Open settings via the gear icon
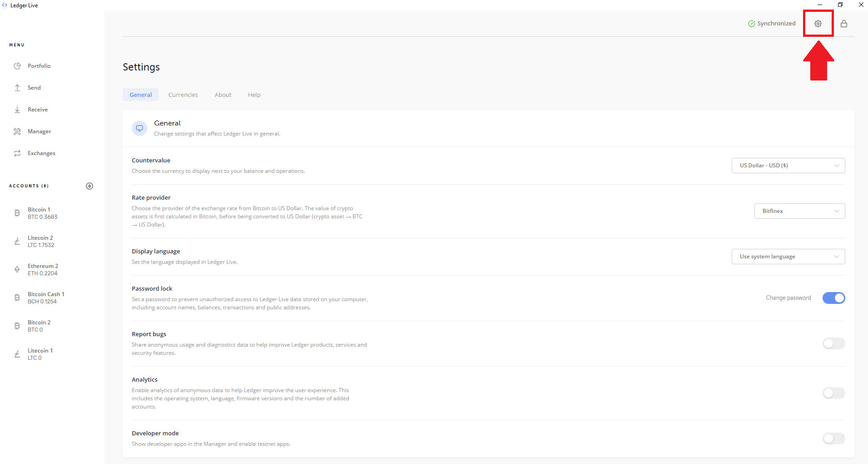Screen dimensions: 868x464 [818, 24]
